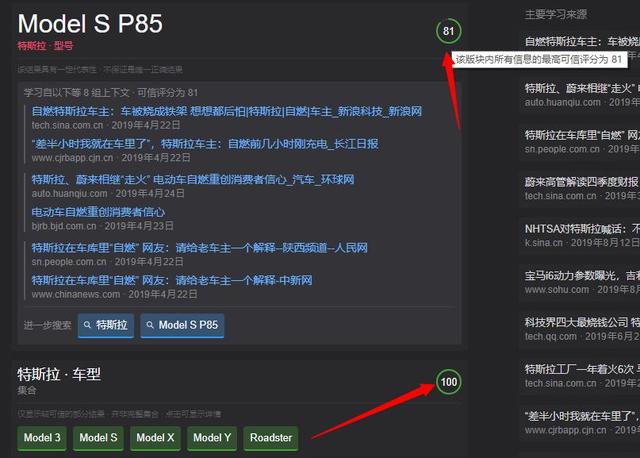640x458 pixels.
Task: Open sidebar item 自燃特斯拉车主：车被烧
Action: (x=582, y=41)
